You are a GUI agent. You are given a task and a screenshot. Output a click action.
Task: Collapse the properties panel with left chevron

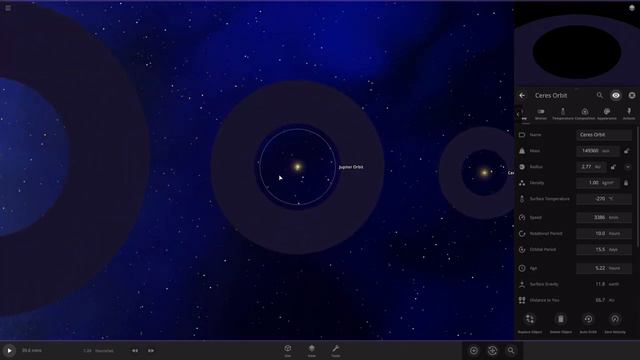(x=518, y=114)
